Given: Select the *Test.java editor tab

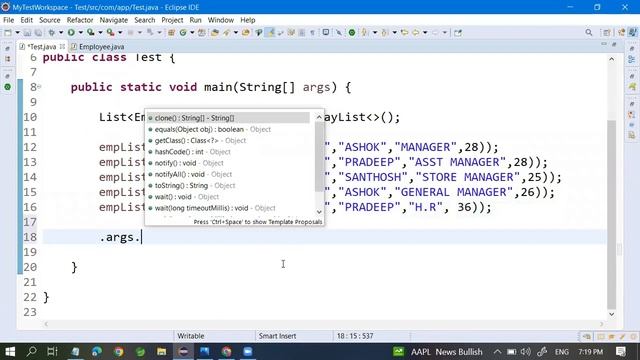Looking at the screenshot, I should (41, 47).
